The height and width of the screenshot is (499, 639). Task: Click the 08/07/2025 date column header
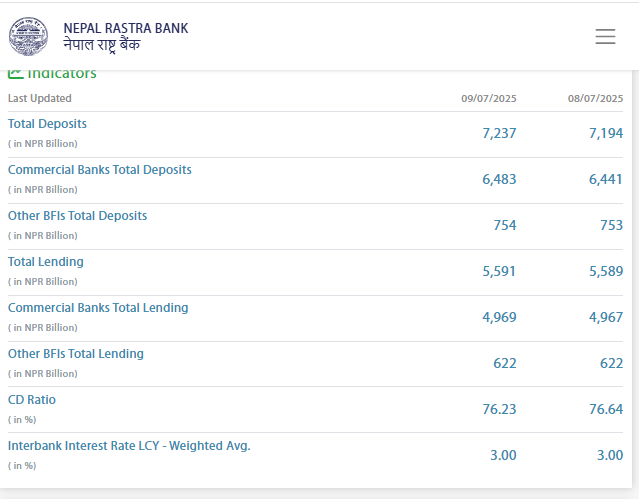coord(595,98)
